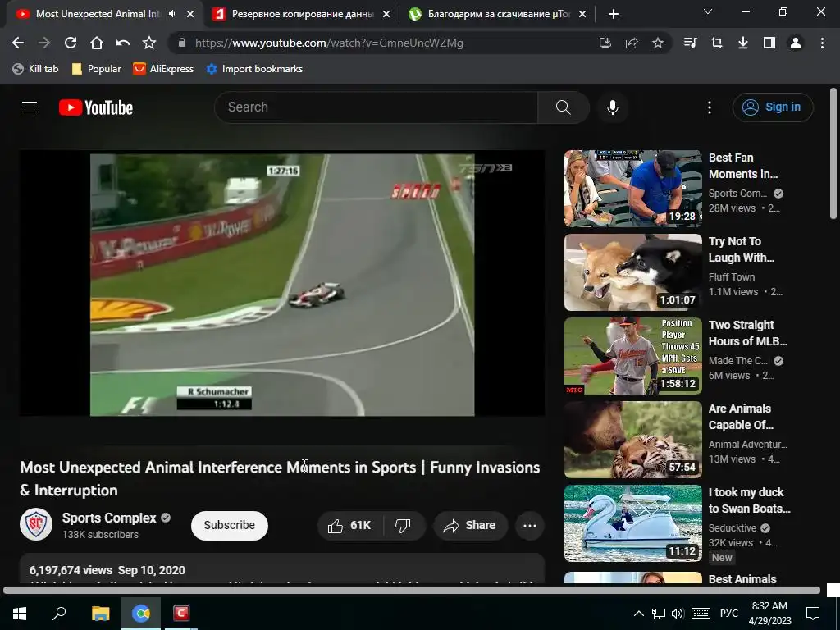This screenshot has width=840, height=630.
Task: Click Import bookmarks
Action: coord(254,69)
